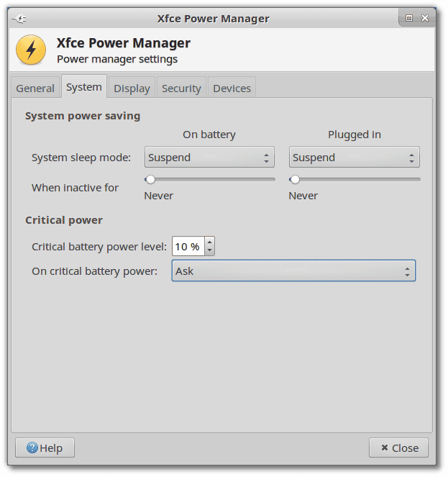
Task: Switch to the General tab
Action: click(35, 88)
